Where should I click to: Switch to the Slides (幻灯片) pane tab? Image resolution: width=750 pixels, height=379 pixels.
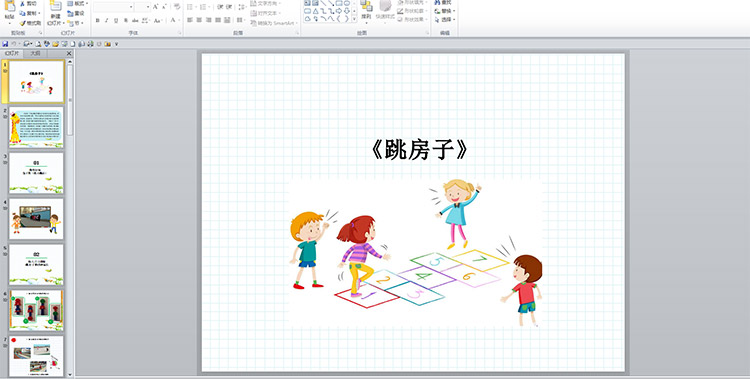[12, 54]
